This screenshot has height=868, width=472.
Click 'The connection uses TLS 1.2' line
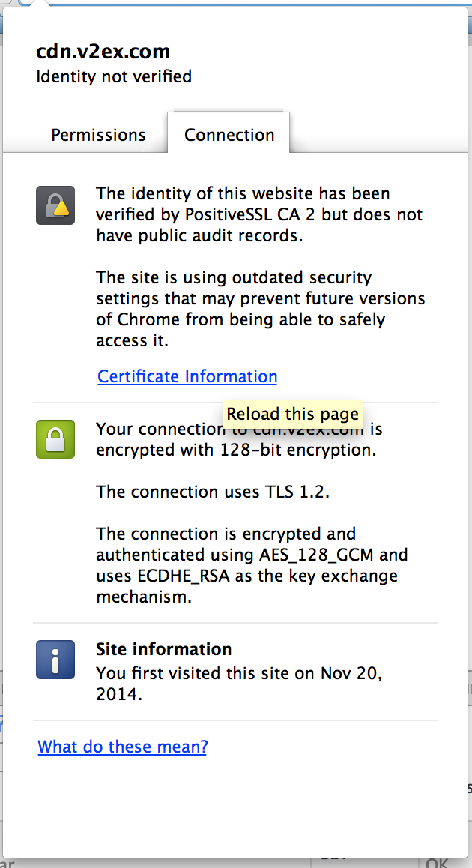[x=213, y=492]
